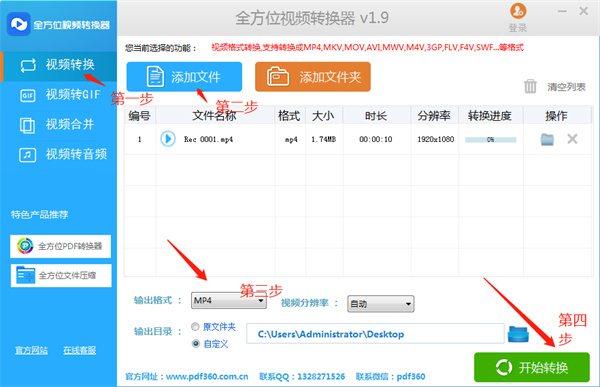Screen dimensions: 600x387
Task: Click the merge icon beside 视频合并
Action: pos(28,125)
